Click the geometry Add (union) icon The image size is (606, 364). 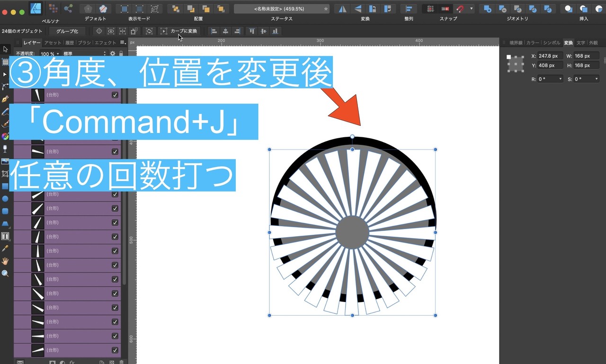[x=487, y=9]
